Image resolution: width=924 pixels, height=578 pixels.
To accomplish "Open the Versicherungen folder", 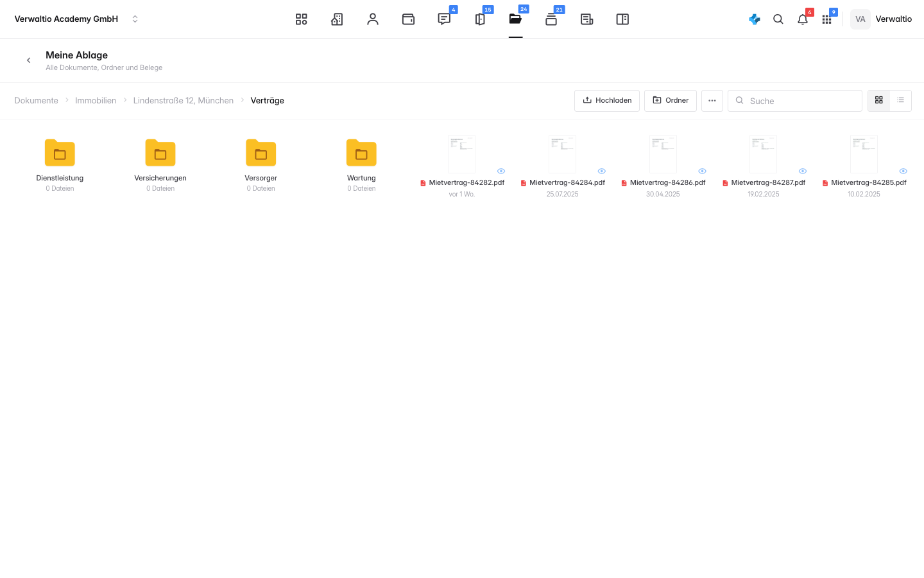I will [160, 165].
